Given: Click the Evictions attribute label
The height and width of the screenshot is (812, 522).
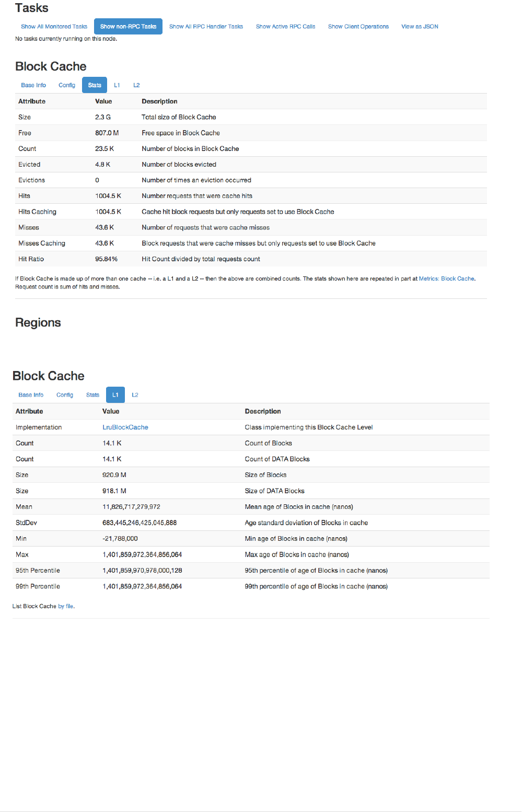Looking at the screenshot, I should tap(31, 180).
